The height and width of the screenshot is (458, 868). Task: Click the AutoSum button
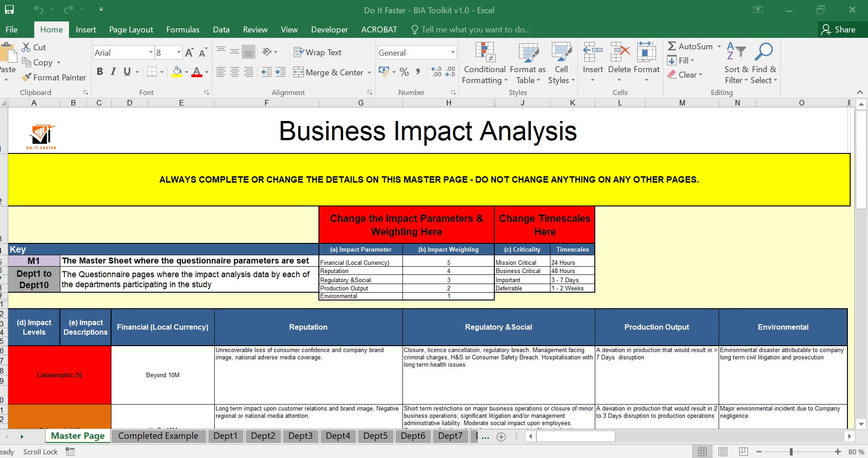tap(690, 46)
